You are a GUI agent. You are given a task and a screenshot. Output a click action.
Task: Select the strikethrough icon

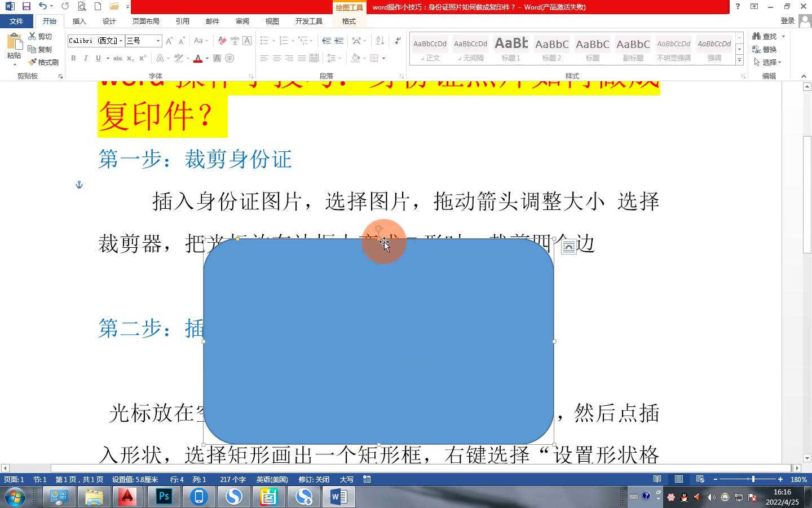(x=118, y=58)
